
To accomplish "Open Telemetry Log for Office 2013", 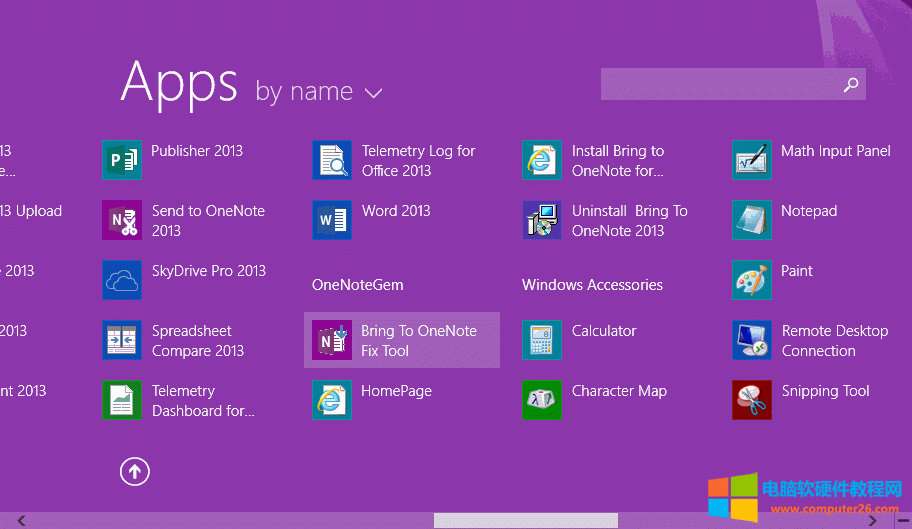I will click(332, 160).
